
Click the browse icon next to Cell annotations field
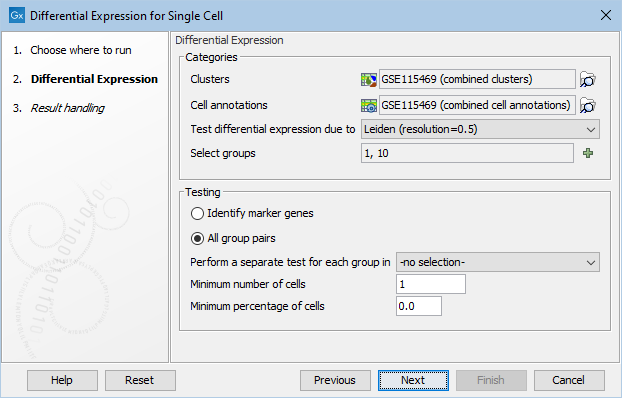coord(587,106)
